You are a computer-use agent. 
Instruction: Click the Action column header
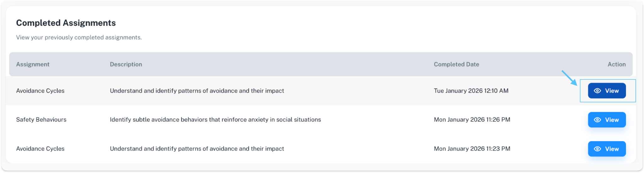tap(616, 64)
